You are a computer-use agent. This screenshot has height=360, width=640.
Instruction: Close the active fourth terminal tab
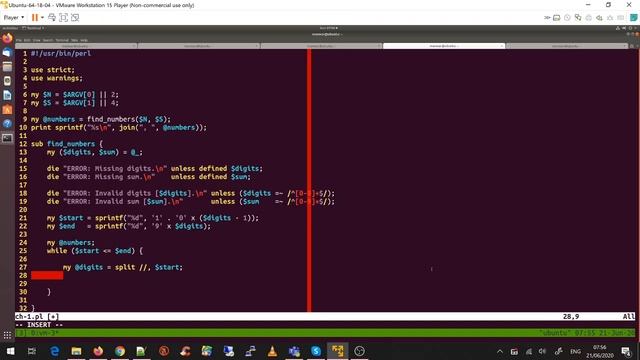pyautogui.click(x=502, y=46)
